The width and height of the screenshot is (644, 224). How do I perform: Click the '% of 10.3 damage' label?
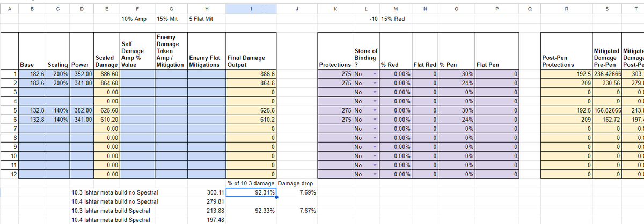(x=252, y=183)
